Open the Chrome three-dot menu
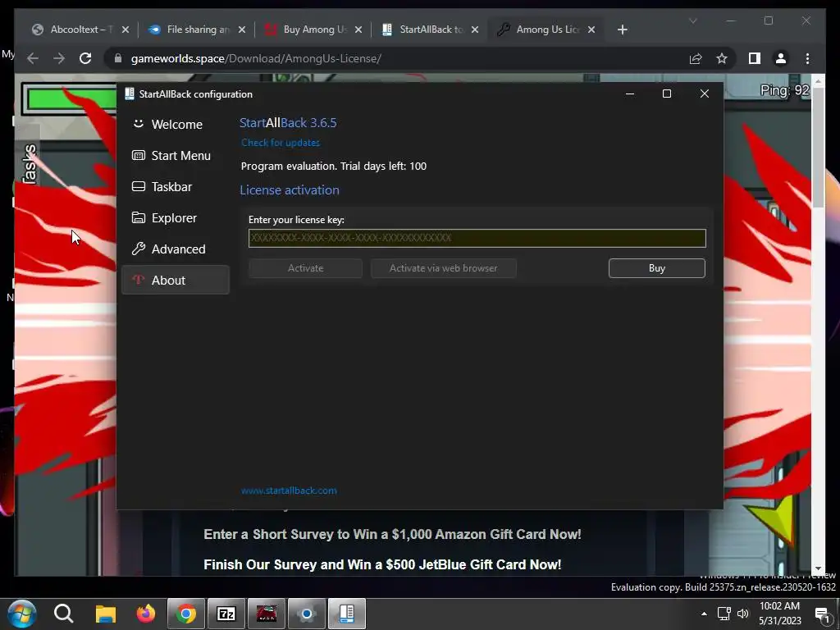 (x=807, y=58)
